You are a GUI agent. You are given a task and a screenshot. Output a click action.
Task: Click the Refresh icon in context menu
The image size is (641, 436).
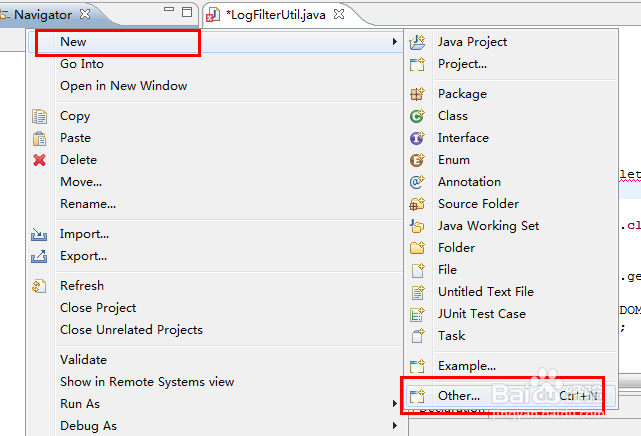point(40,286)
